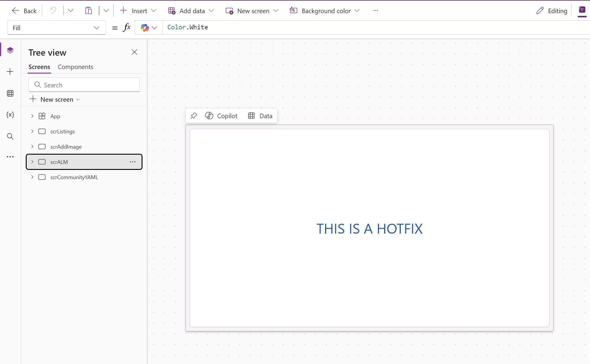Click the Add data button
Screen dimensions: 590x364
(191, 11)
